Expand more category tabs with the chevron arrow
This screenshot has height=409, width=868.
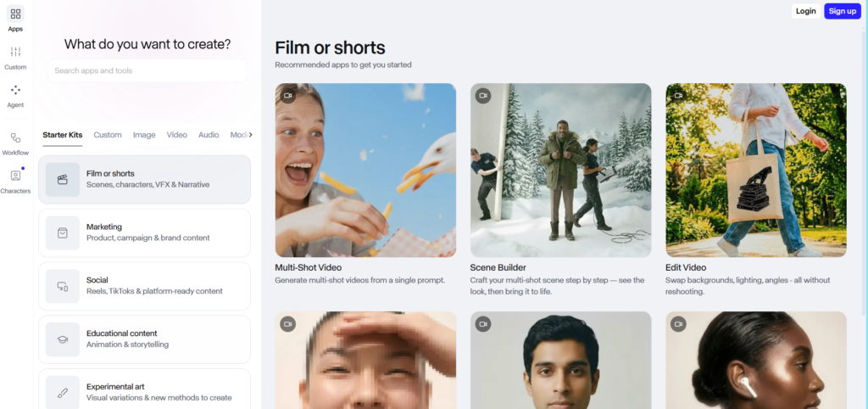coord(250,135)
